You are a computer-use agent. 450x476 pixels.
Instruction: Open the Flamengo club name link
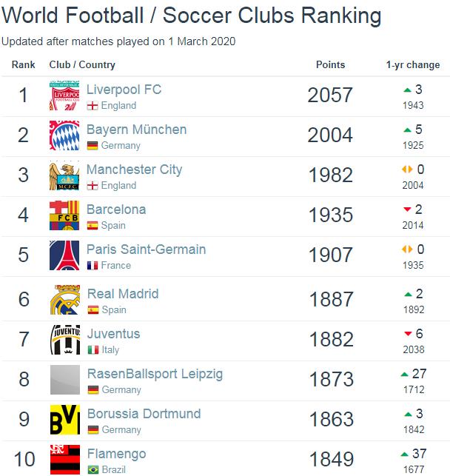(x=116, y=454)
